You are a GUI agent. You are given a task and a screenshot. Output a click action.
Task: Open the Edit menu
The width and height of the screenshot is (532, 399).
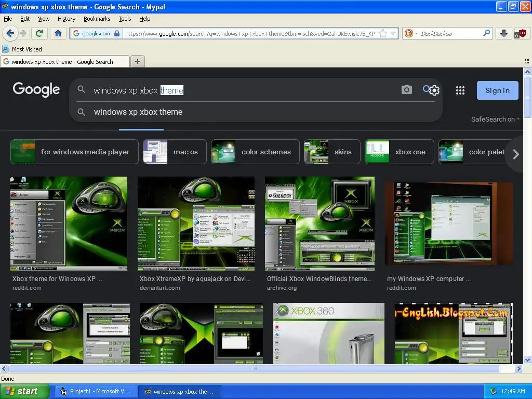click(25, 19)
